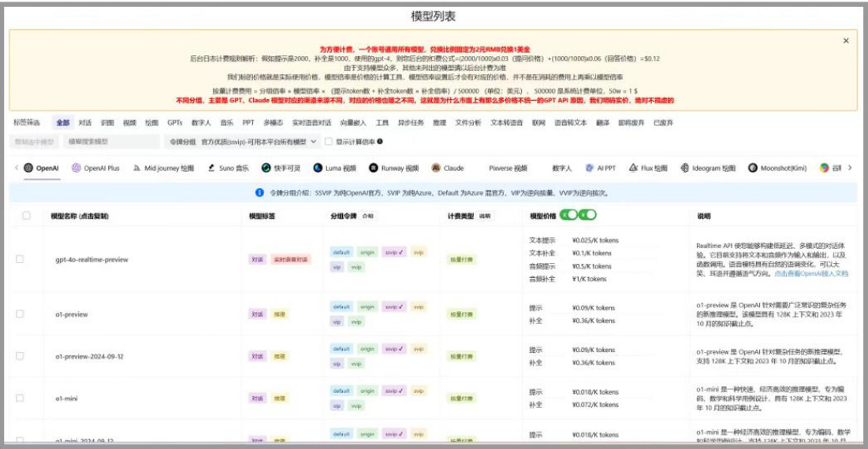Filter by the 全部 tag
This screenshot has height=449, width=868.
click(x=63, y=123)
